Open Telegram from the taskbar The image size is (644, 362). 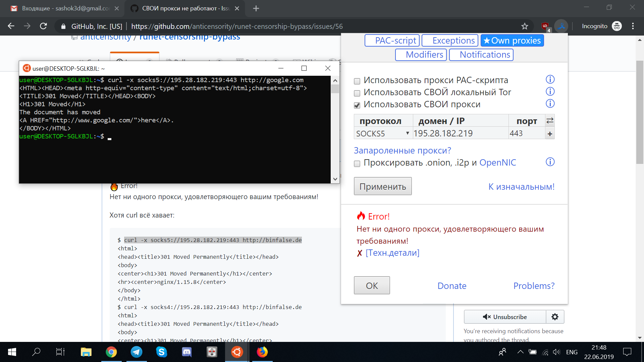click(137, 352)
